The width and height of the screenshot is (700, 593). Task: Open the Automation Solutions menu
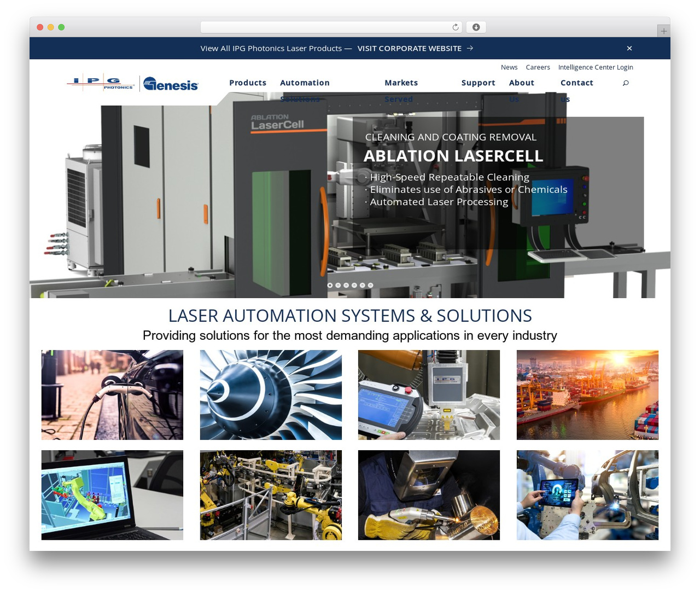[x=305, y=90]
